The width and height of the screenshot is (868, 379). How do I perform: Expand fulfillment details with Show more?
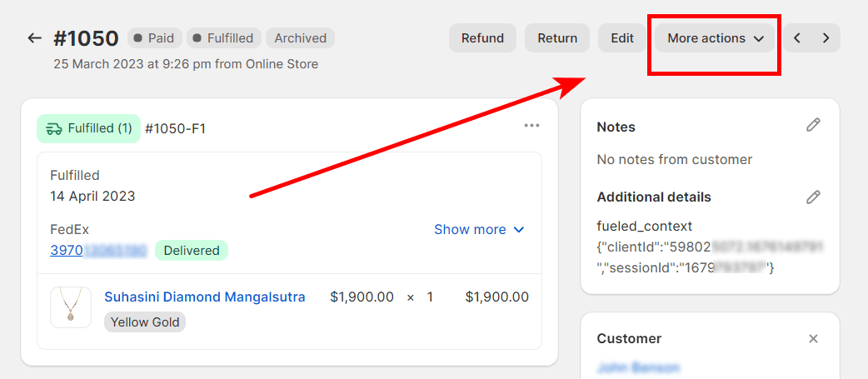(479, 230)
